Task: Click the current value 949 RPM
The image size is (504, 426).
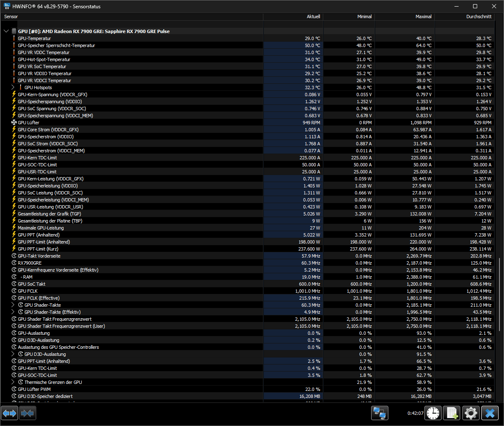Action: pos(312,123)
